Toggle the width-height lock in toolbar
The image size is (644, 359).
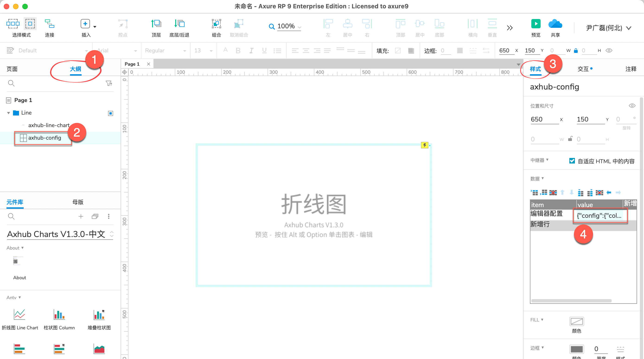pos(576,51)
